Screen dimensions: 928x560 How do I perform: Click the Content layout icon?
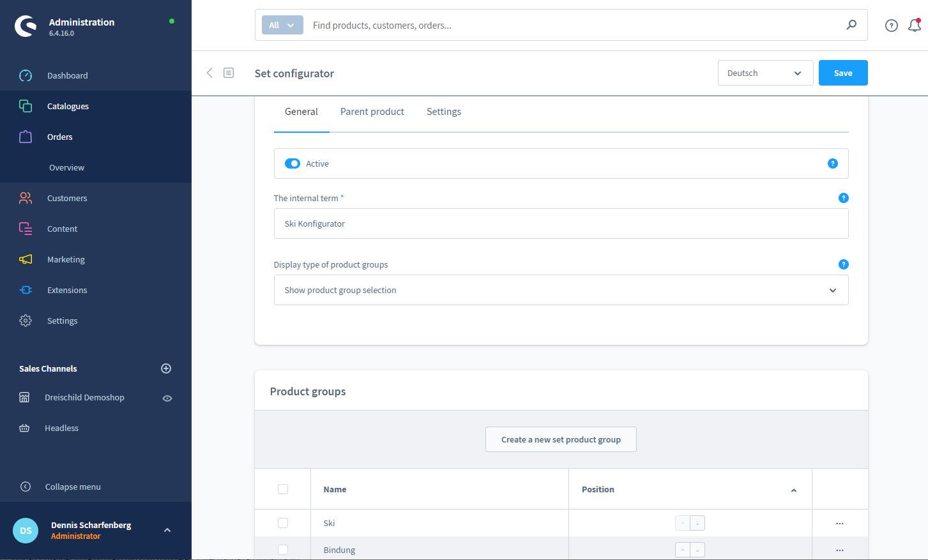(x=26, y=229)
